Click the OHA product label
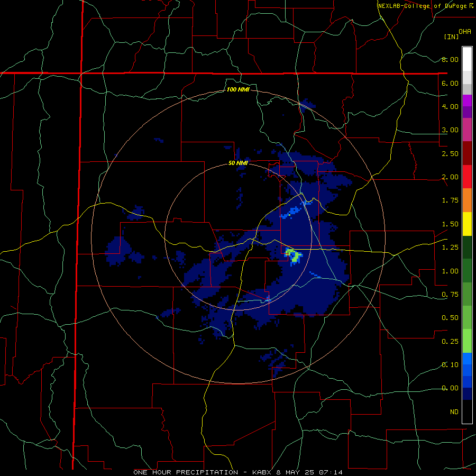This screenshot has height=476, width=476. [465, 32]
